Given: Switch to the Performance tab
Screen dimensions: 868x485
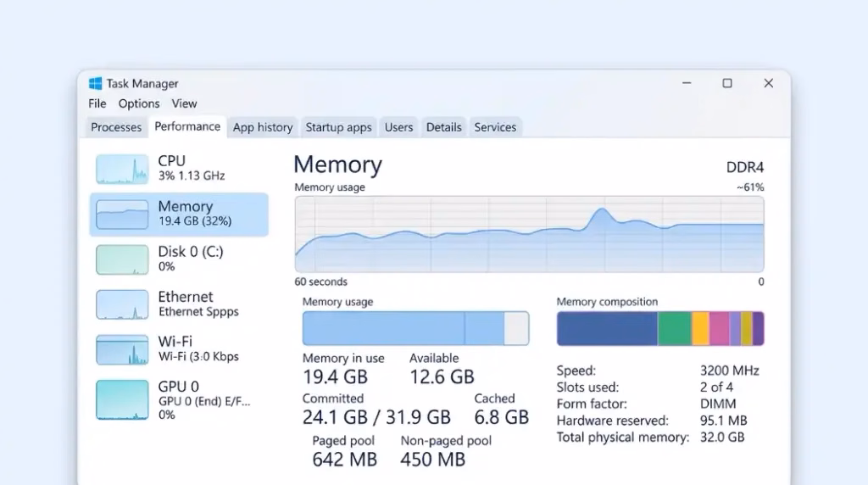Looking at the screenshot, I should 187,127.
